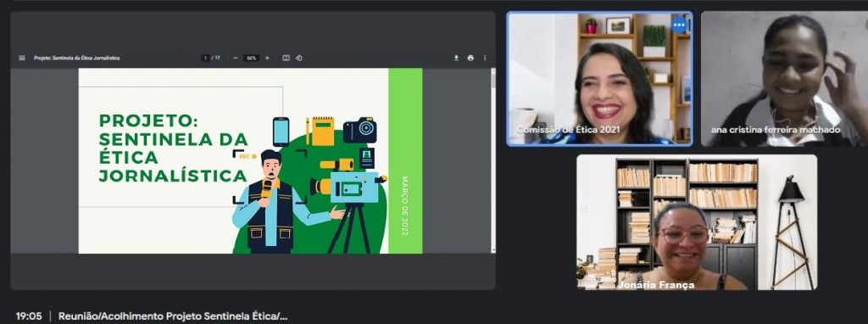This screenshot has height=324, width=868.
Task: Select Jonária França video tile
Action: [x=697, y=221]
